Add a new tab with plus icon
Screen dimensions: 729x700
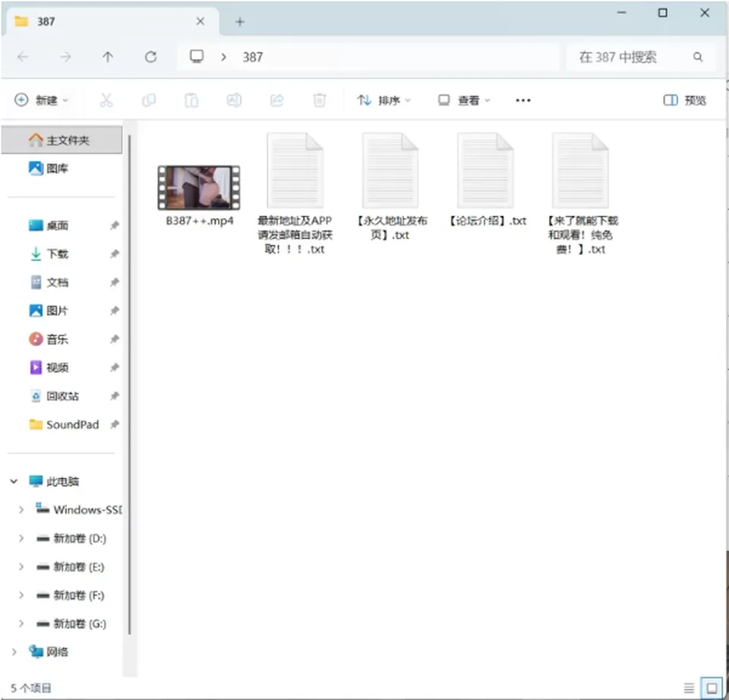point(239,22)
